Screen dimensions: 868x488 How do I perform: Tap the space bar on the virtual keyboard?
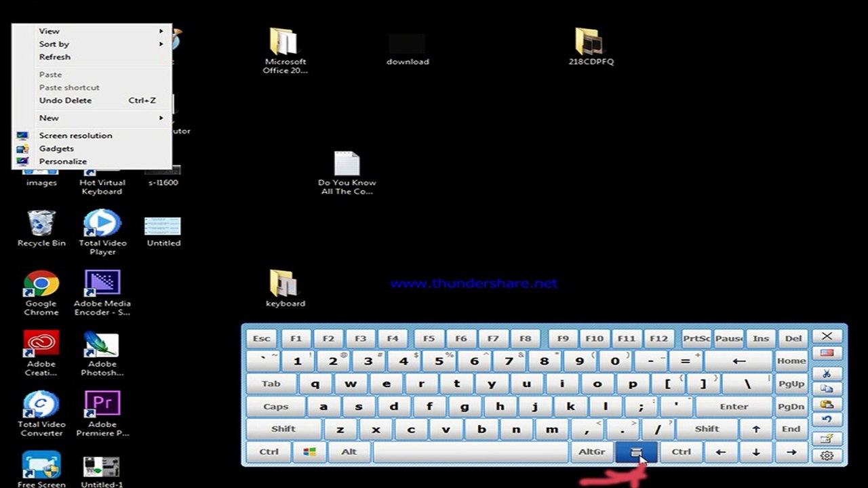tap(471, 452)
